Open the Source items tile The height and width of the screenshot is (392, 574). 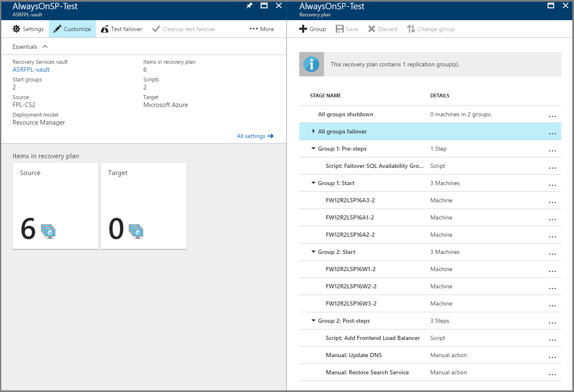[55, 206]
